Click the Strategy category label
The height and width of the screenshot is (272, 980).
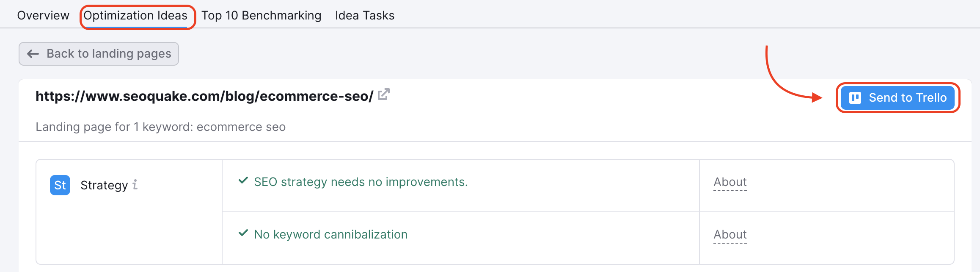tap(104, 186)
